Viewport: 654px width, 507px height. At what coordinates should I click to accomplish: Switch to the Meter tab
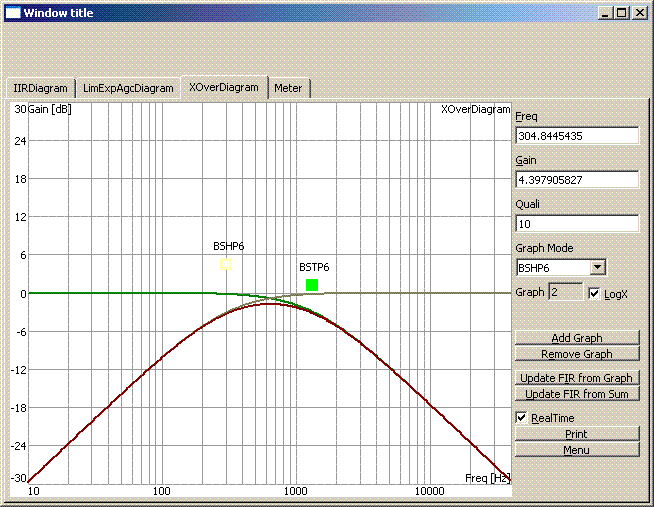(289, 88)
